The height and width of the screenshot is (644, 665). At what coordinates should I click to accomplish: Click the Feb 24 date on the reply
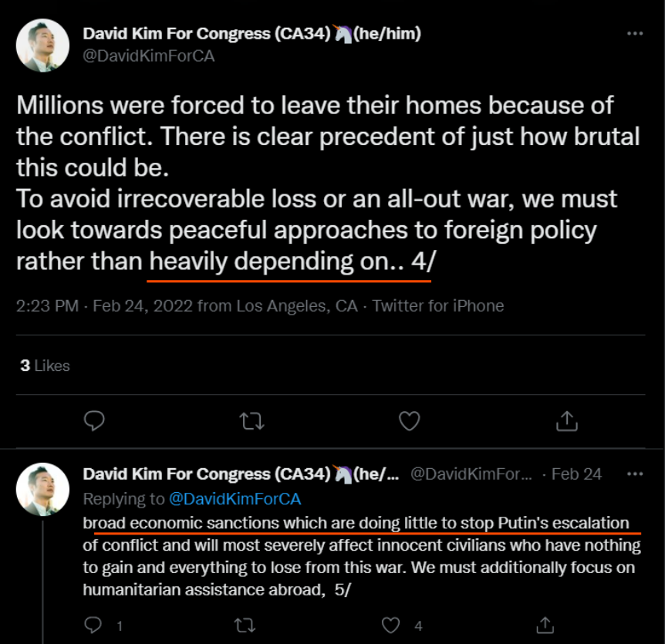(x=576, y=474)
